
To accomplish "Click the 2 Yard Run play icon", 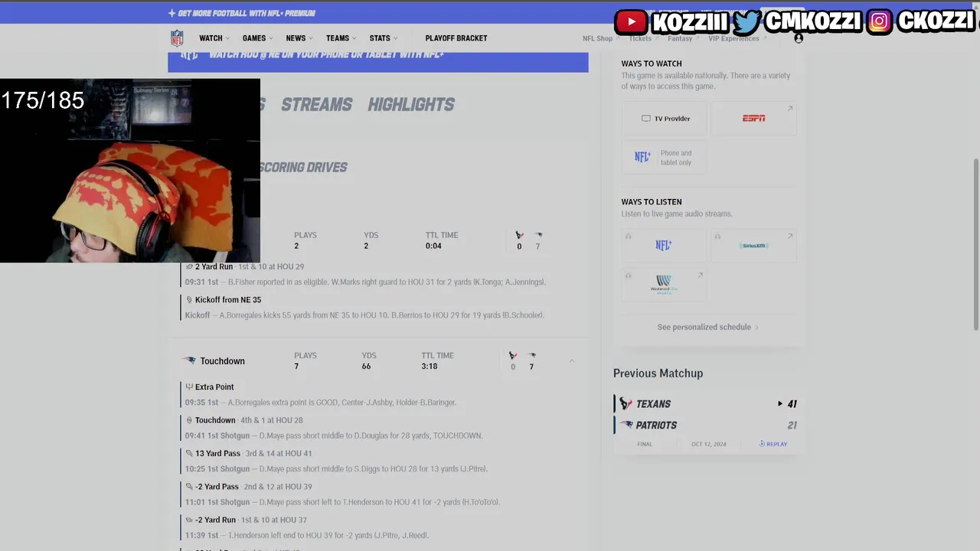I will 189,266.
